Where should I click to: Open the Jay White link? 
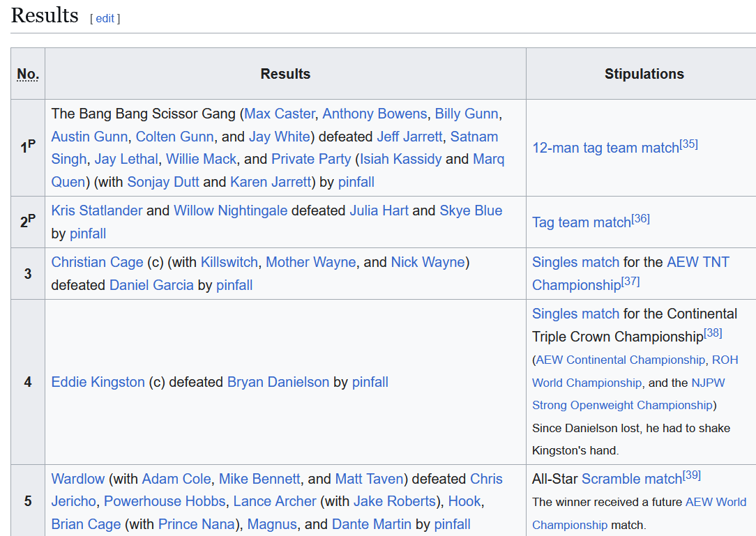(280, 137)
